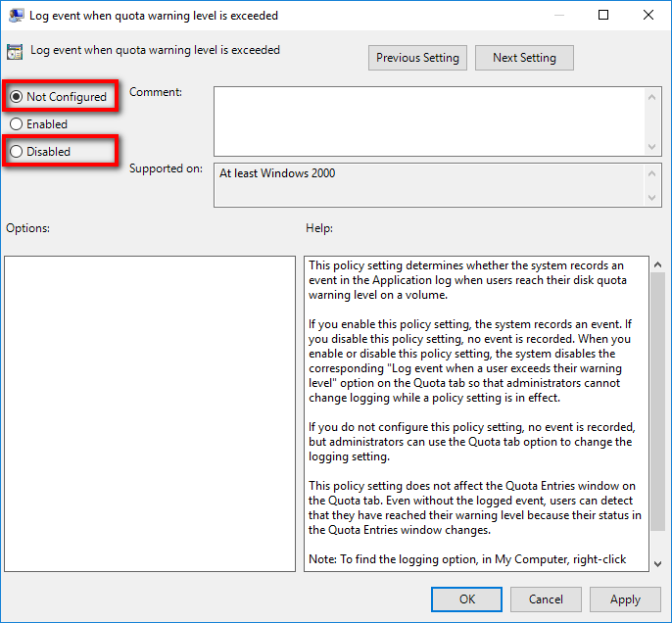Go to Previous Setting

coord(417,58)
